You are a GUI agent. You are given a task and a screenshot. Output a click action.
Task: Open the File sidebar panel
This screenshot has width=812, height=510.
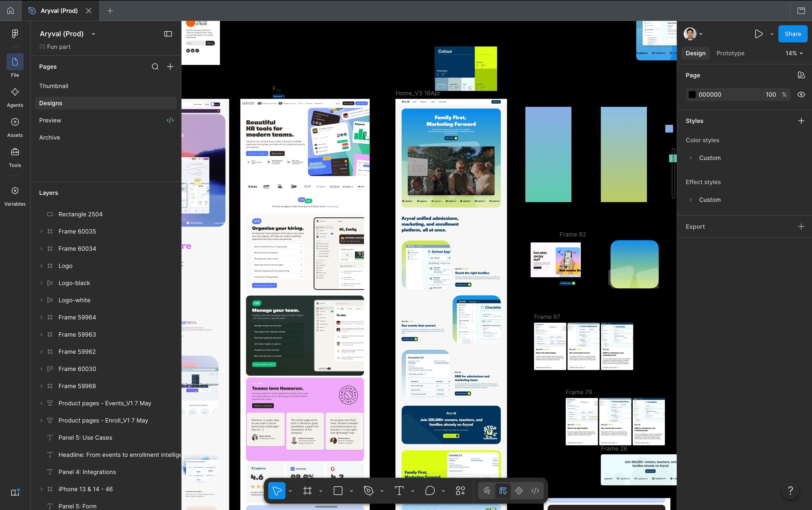pos(15,66)
